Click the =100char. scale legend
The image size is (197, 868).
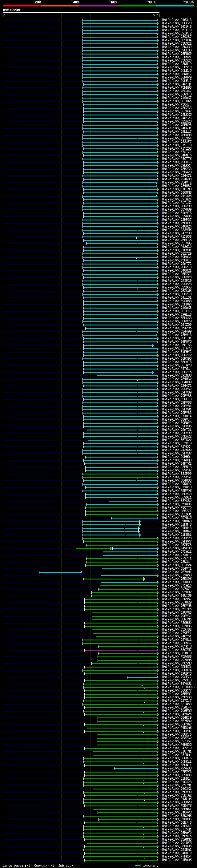146,865
